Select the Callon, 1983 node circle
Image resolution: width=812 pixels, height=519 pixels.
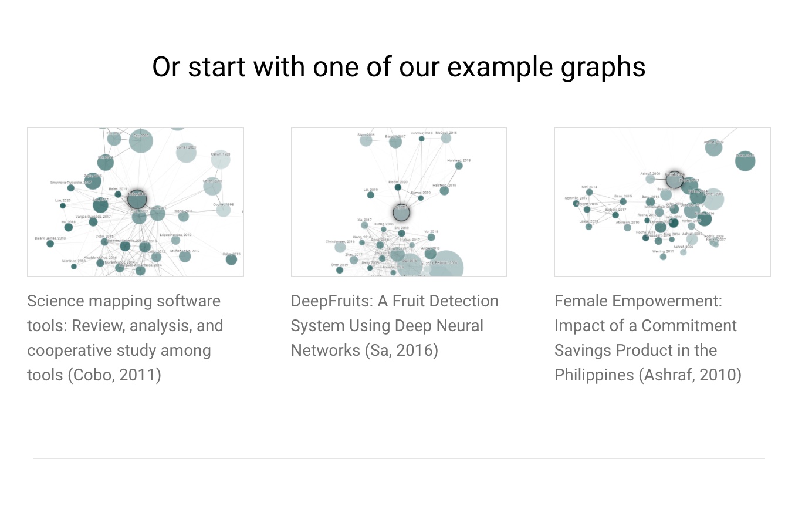[221, 160]
